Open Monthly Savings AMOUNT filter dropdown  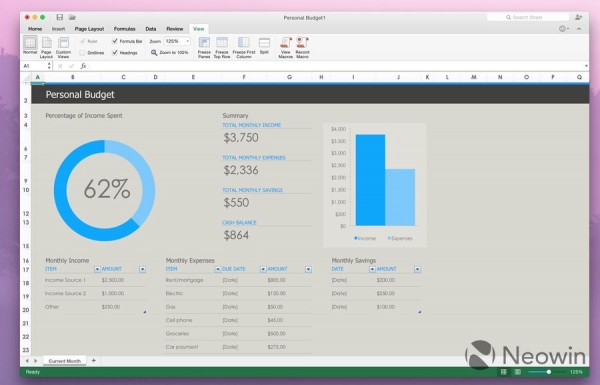coord(417,269)
